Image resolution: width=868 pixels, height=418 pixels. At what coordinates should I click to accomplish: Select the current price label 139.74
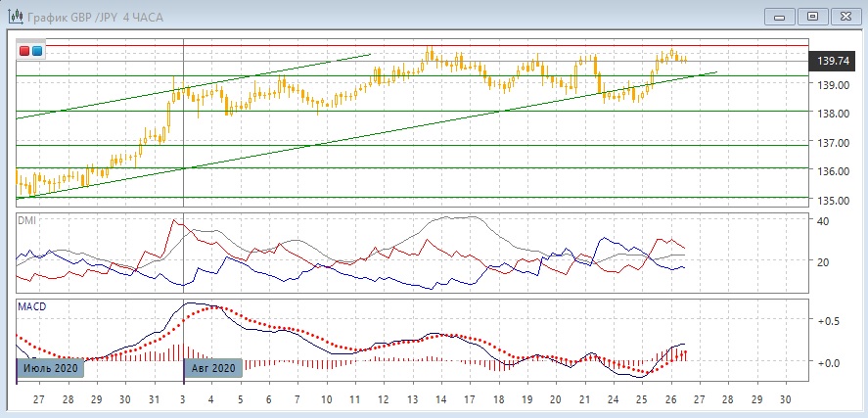click(x=831, y=62)
